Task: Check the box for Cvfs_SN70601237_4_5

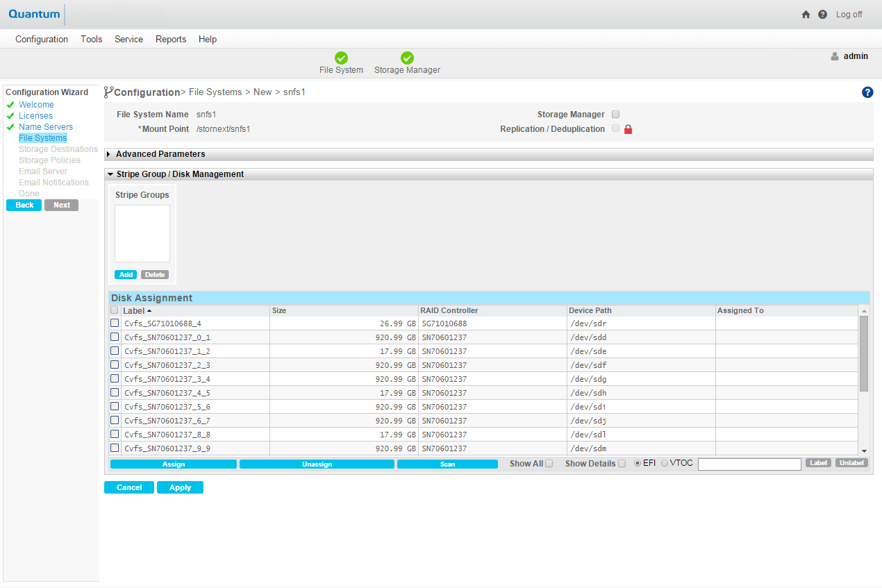Action: click(x=115, y=392)
